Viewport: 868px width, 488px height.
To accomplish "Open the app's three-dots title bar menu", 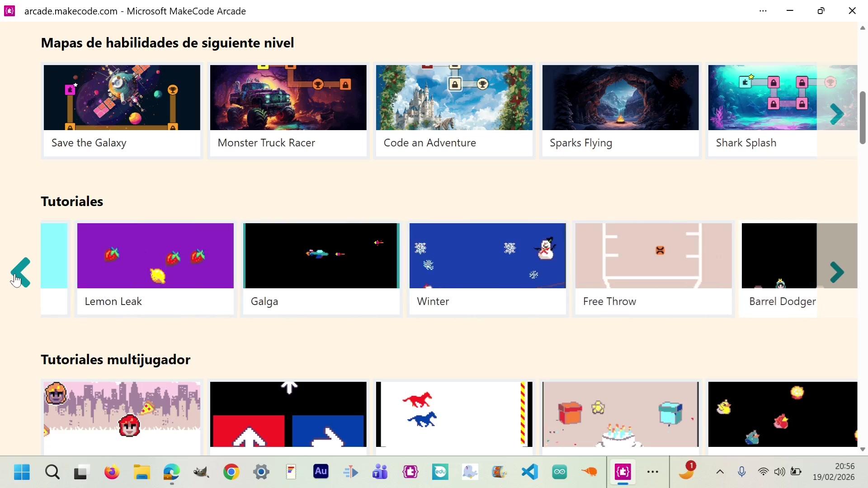I will pyautogui.click(x=763, y=11).
